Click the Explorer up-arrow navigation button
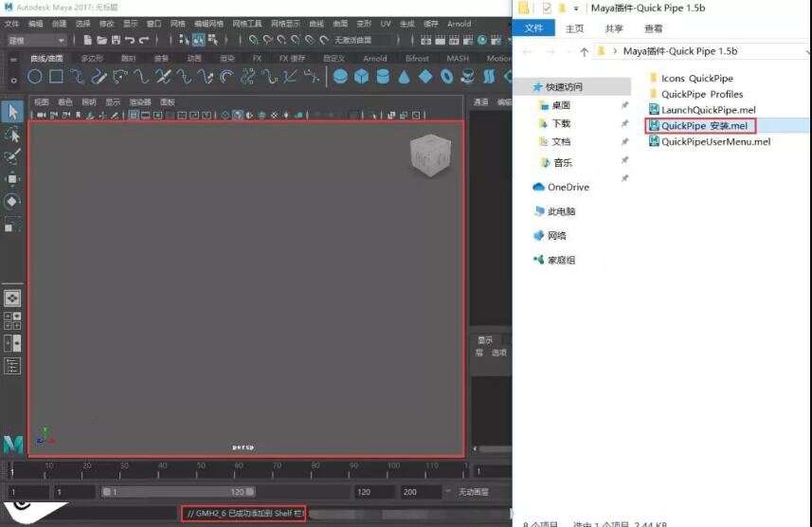The width and height of the screenshot is (812, 527). click(585, 51)
